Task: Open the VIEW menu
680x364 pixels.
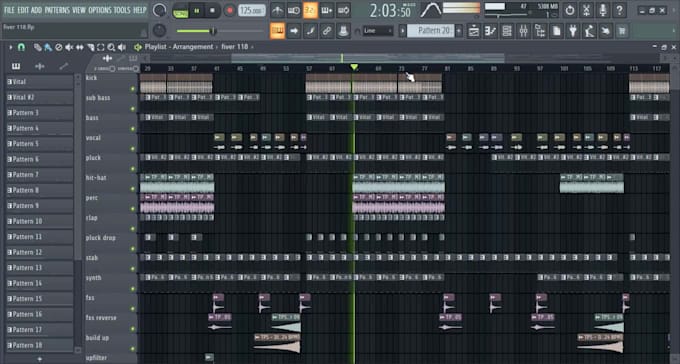Action: coord(79,10)
